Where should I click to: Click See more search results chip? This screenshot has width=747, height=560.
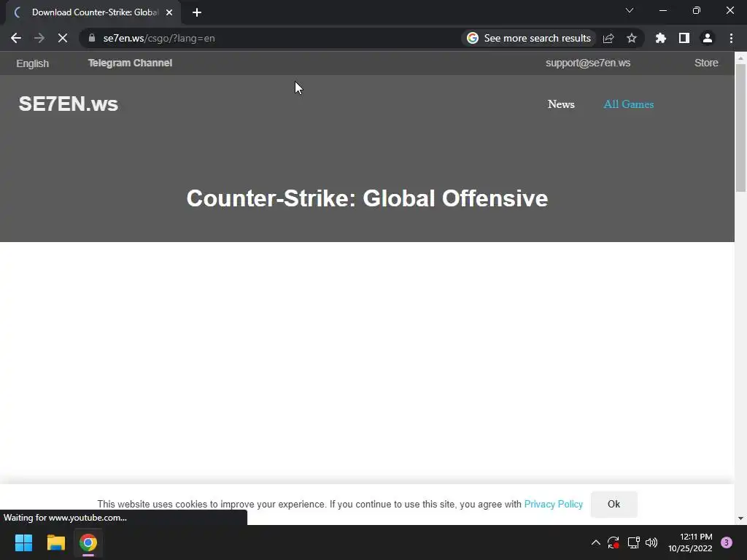(529, 38)
